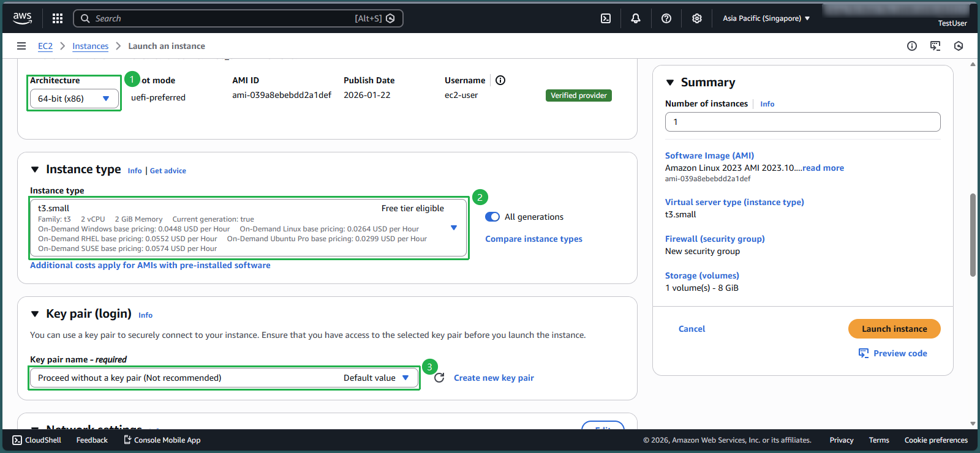Click the uefi-preferred boot mode value

tap(158, 97)
